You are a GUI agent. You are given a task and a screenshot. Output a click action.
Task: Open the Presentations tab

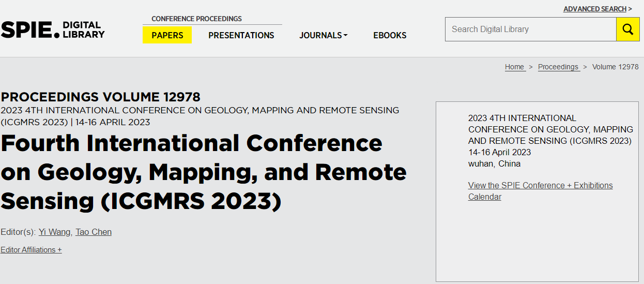(x=241, y=35)
